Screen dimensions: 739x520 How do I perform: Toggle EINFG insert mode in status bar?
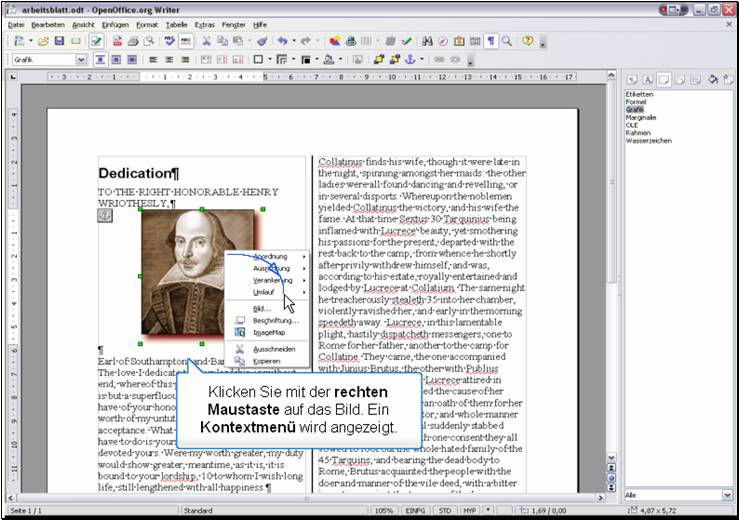416,511
